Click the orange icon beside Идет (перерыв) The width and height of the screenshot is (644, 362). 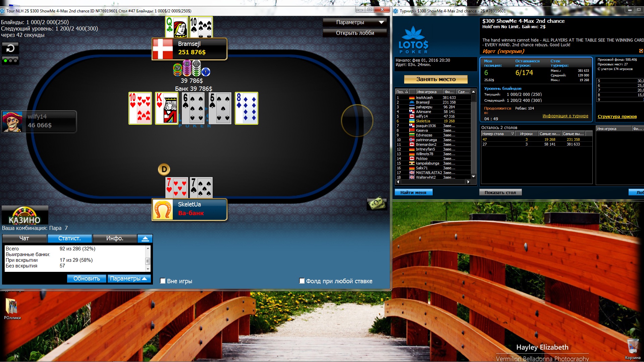[641, 51]
